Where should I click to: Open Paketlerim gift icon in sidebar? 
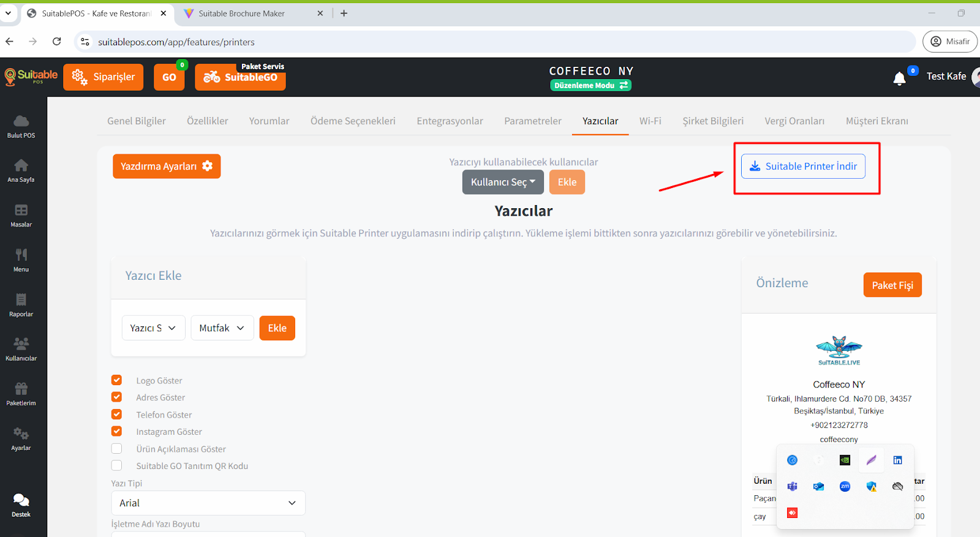click(21, 388)
